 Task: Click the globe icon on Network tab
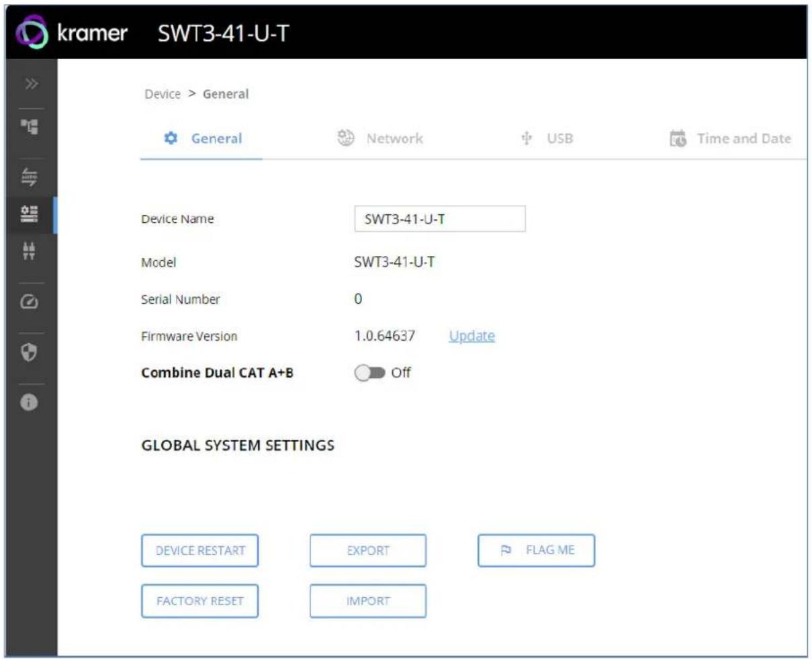345,138
